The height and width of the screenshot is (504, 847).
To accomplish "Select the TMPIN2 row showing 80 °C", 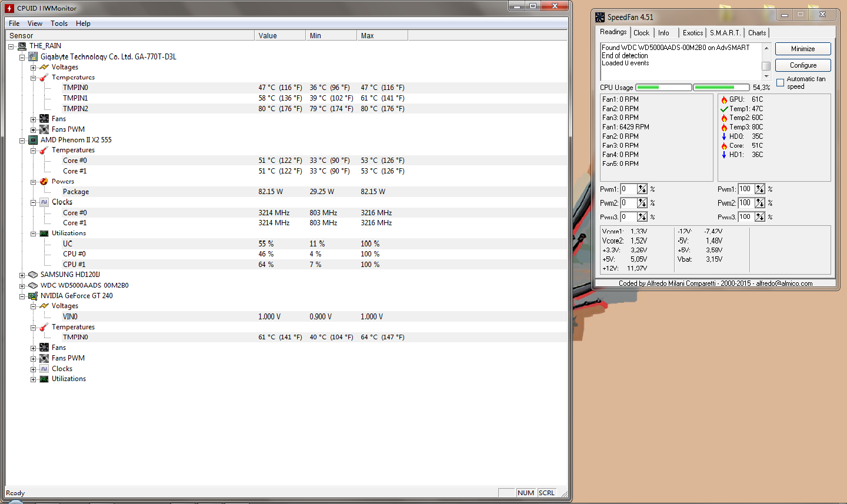I will pos(286,109).
